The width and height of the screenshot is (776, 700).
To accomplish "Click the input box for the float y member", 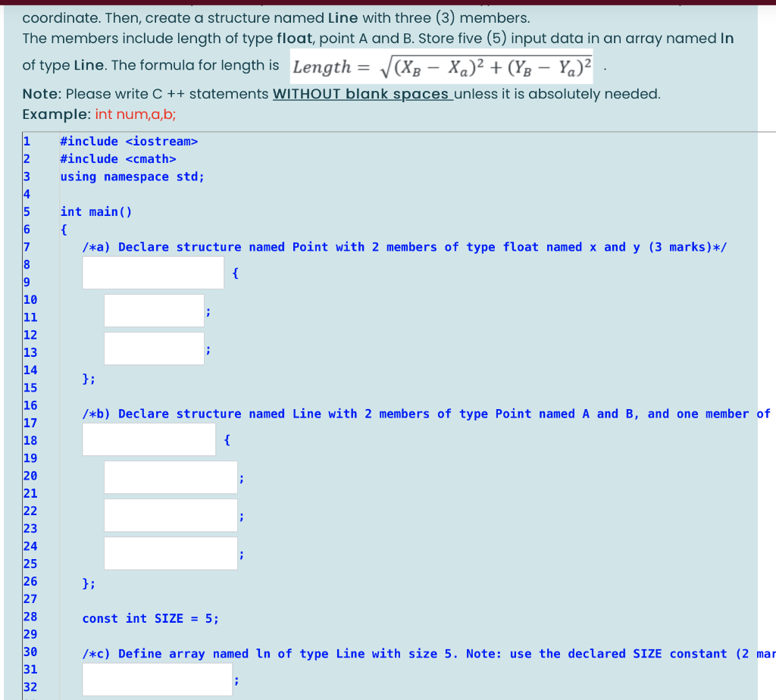I will [154, 348].
